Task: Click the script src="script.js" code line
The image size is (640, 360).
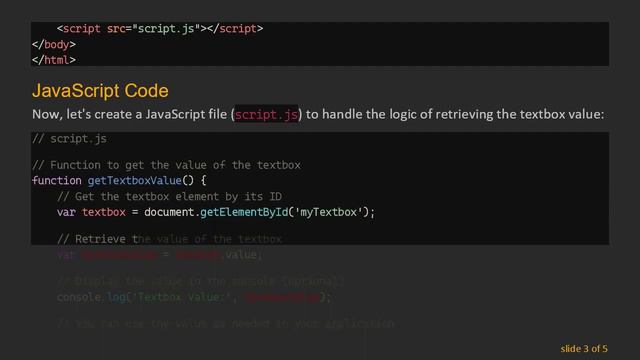Action: point(160,29)
